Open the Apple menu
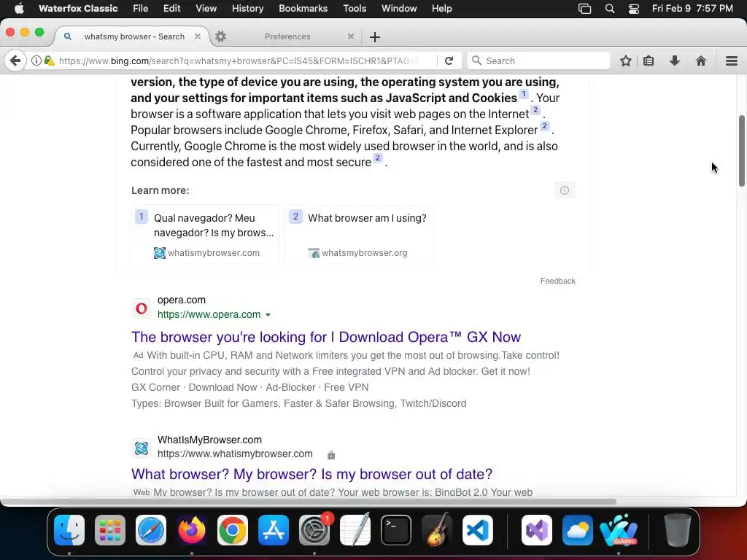This screenshot has height=560, width=747. pos(19,9)
